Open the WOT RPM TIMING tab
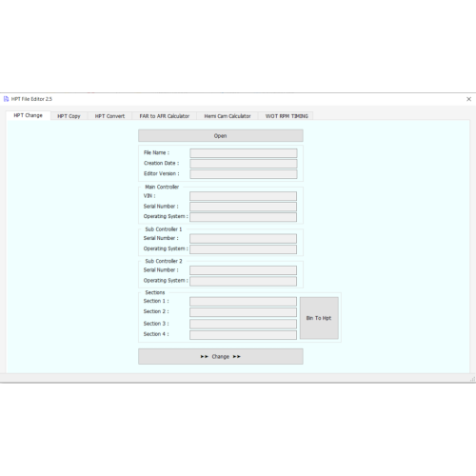The height and width of the screenshot is (476, 476). point(287,116)
